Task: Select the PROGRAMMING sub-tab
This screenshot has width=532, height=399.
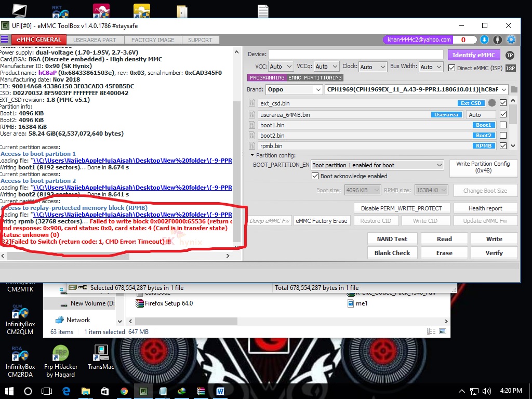Action: 267,78
